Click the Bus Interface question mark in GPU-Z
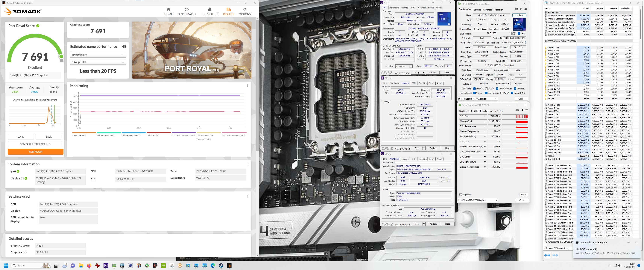This screenshot has width=644, height=270. [x=525, y=43]
